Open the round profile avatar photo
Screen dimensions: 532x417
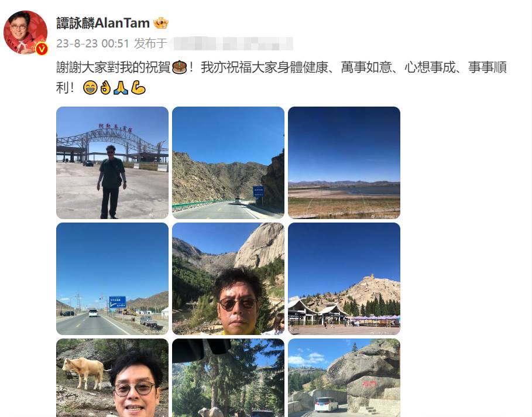click(x=25, y=32)
